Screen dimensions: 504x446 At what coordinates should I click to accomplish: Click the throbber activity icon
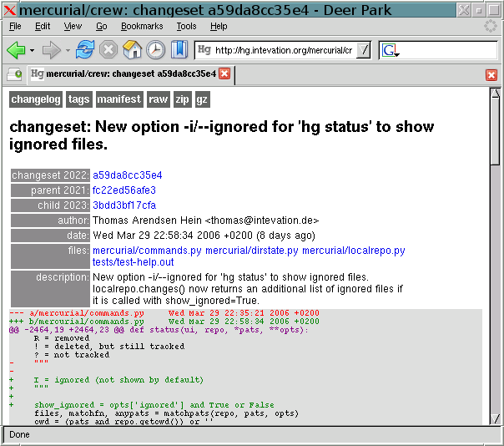pyautogui.click(x=490, y=26)
